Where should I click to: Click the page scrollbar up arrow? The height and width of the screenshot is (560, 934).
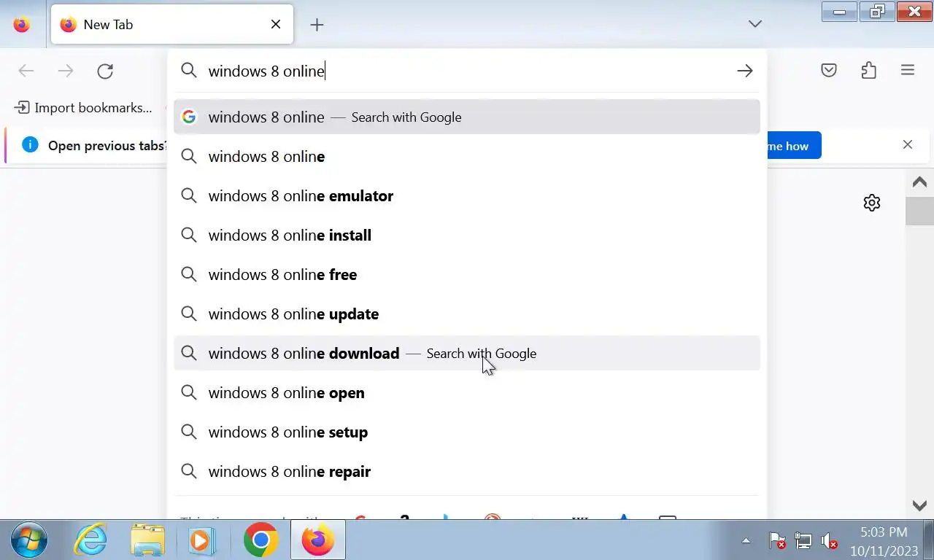tap(919, 182)
